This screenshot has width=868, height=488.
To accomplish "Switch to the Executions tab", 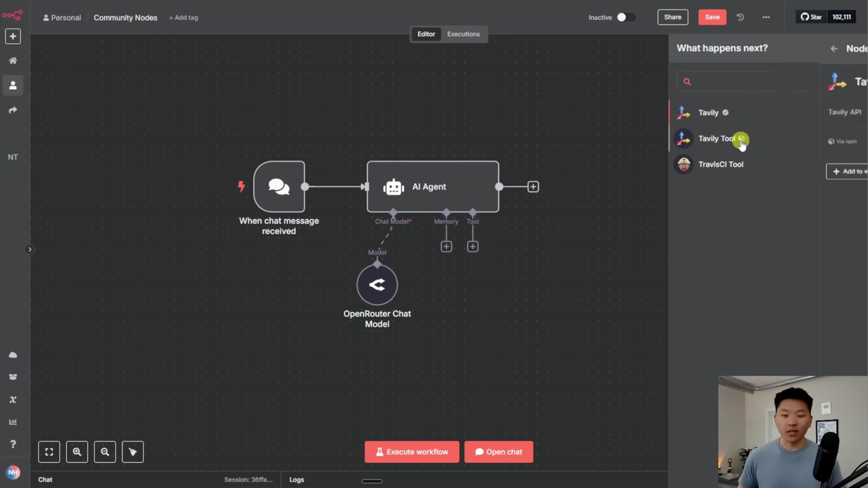I will click(x=463, y=34).
